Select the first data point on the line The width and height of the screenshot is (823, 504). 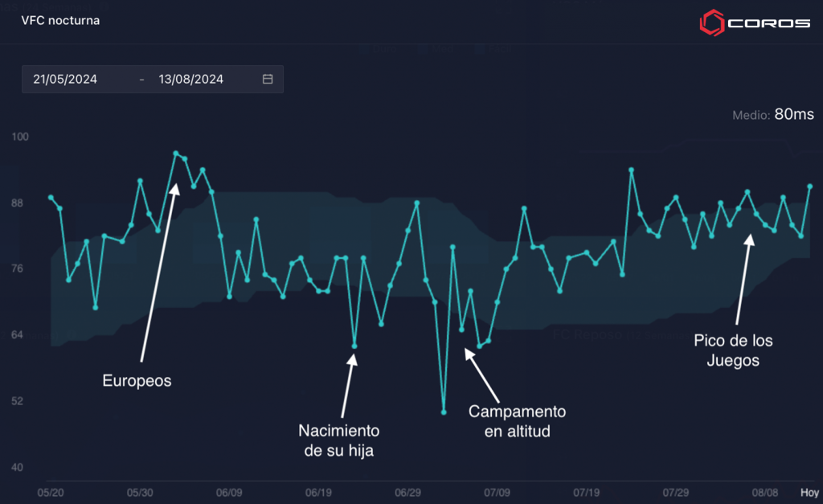tap(51, 197)
